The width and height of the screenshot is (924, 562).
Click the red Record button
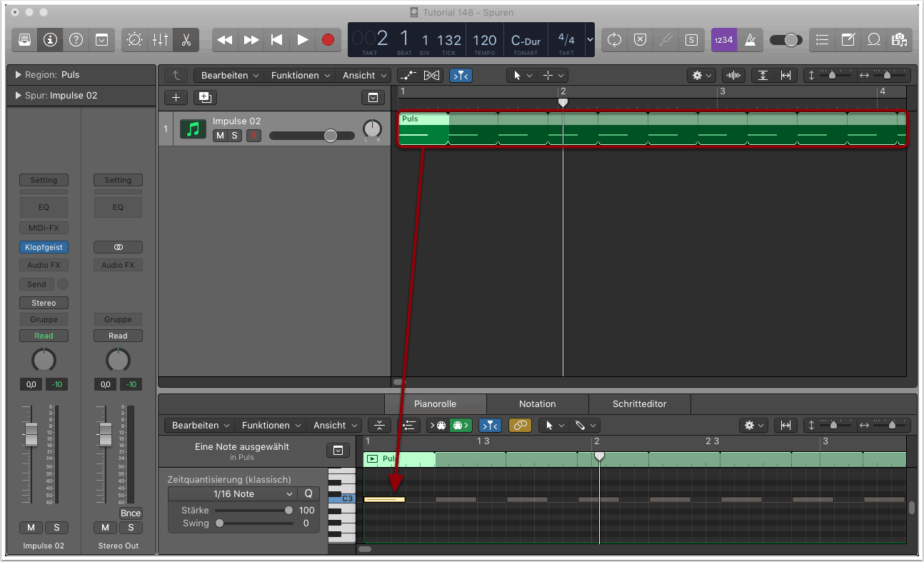(328, 40)
